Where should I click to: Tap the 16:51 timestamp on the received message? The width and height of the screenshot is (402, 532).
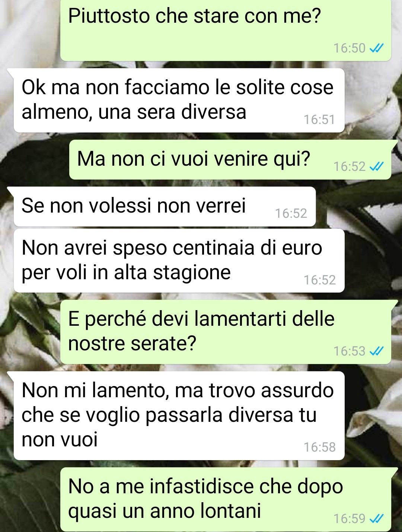click(319, 120)
